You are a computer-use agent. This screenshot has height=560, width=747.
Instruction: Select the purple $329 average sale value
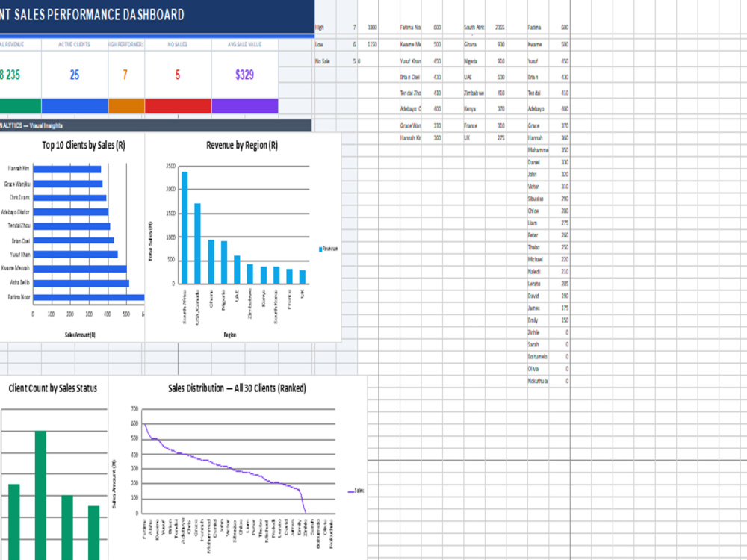coord(244,75)
